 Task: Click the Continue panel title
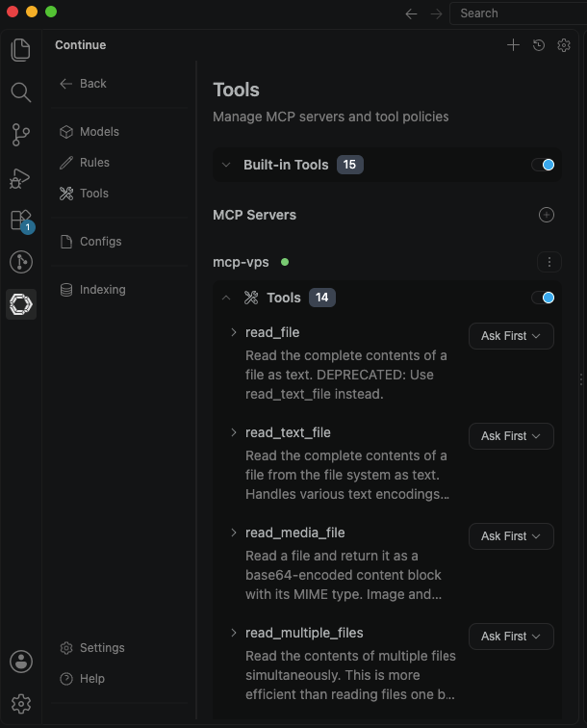(x=81, y=45)
